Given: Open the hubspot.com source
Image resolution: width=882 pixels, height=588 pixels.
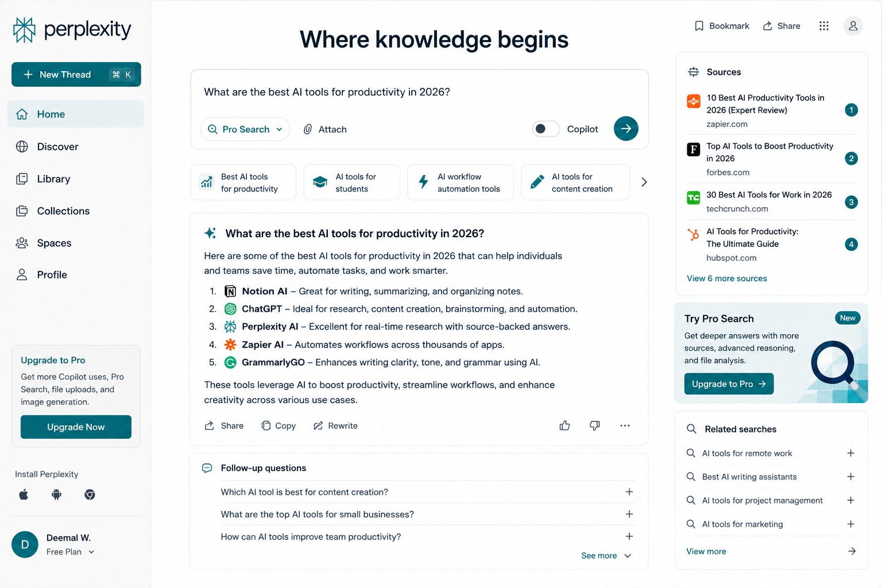Looking at the screenshot, I should tap(772, 245).
